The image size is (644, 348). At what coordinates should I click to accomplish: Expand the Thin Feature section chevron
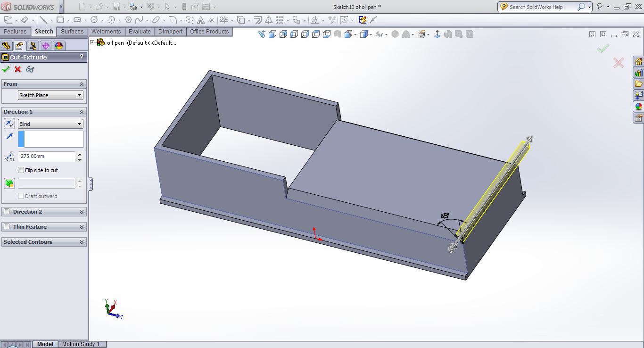pos(82,227)
